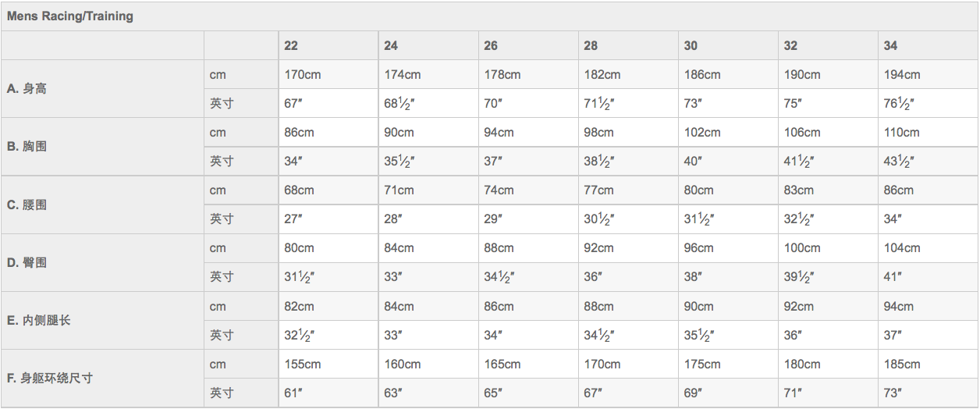
Task: Click the cm unit label in 臀围 row
Action: [x=218, y=247]
